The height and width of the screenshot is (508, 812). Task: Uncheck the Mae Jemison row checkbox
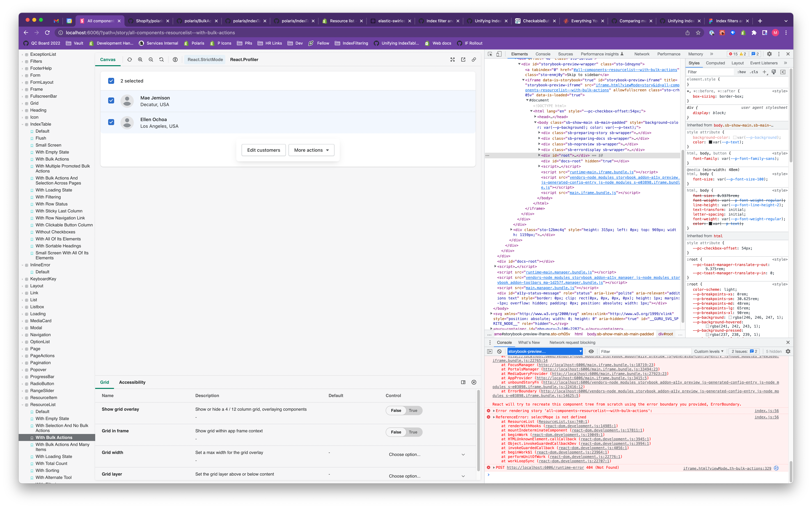111,100
